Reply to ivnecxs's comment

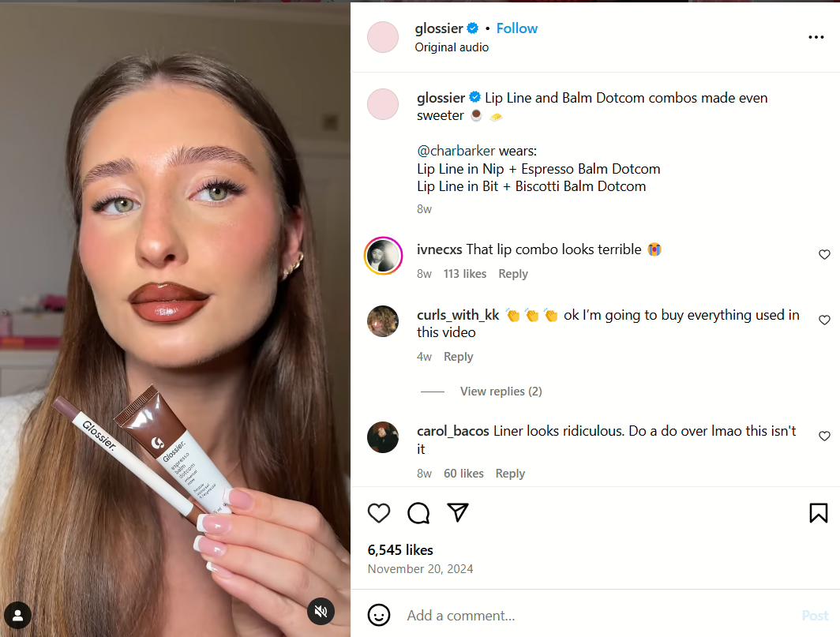512,274
